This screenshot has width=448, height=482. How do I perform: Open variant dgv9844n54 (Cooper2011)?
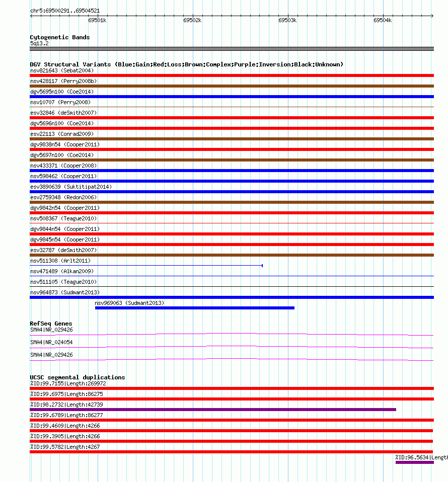(x=232, y=234)
